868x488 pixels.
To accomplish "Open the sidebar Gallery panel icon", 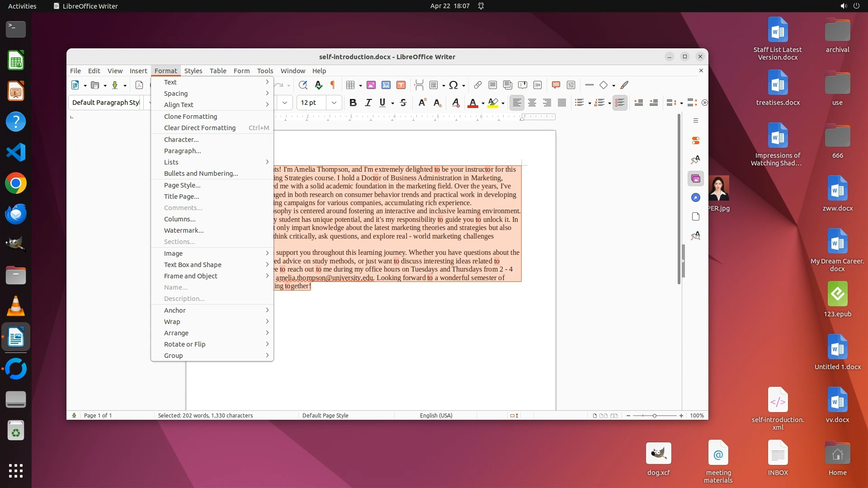I will pyautogui.click(x=696, y=179).
